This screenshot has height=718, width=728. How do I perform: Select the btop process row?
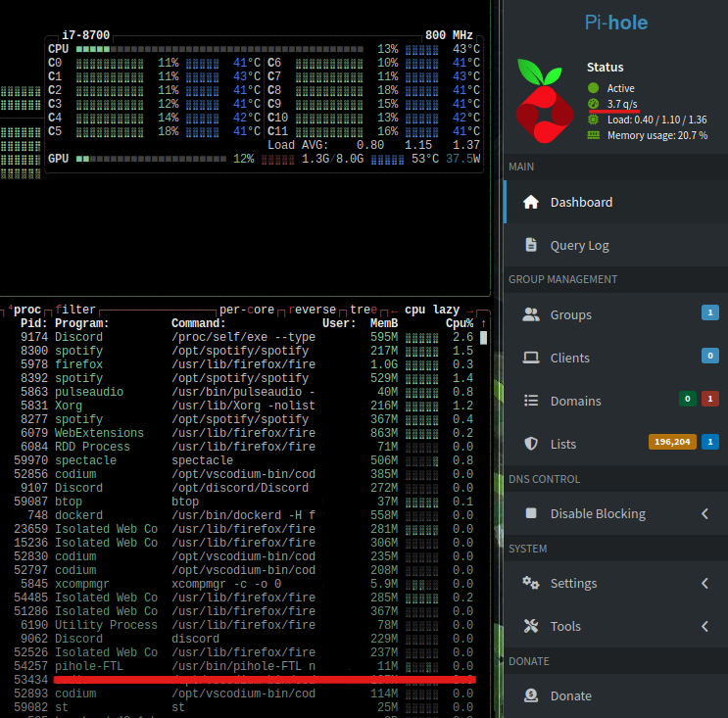(244, 502)
